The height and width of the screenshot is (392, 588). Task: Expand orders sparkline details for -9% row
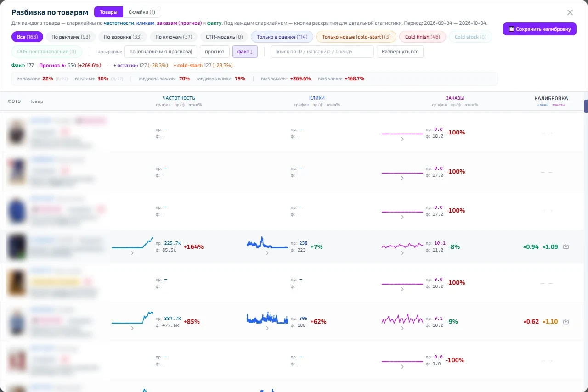(x=402, y=328)
